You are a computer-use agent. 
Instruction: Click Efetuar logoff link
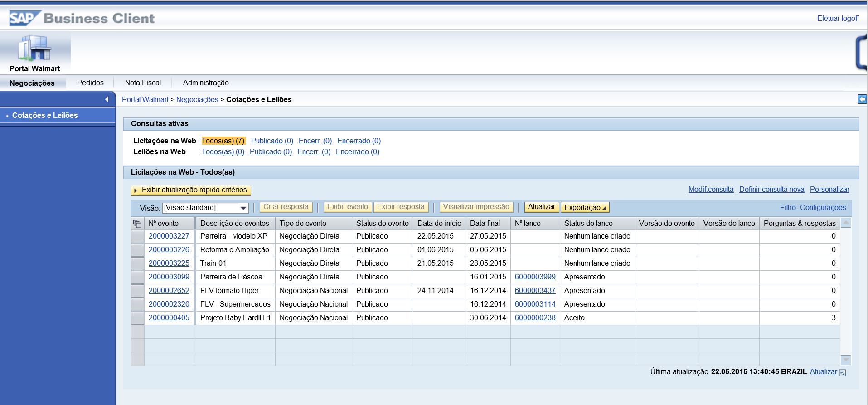click(x=838, y=19)
